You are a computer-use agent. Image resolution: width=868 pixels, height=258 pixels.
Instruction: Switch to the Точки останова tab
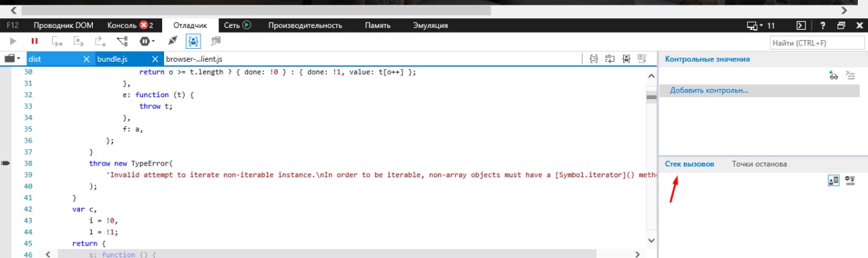tap(759, 164)
